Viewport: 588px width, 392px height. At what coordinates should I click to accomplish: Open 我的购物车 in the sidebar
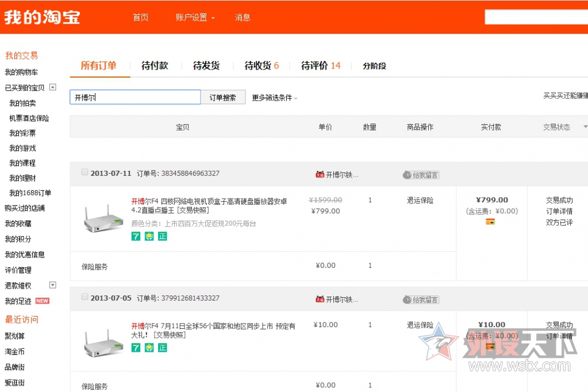21,72
